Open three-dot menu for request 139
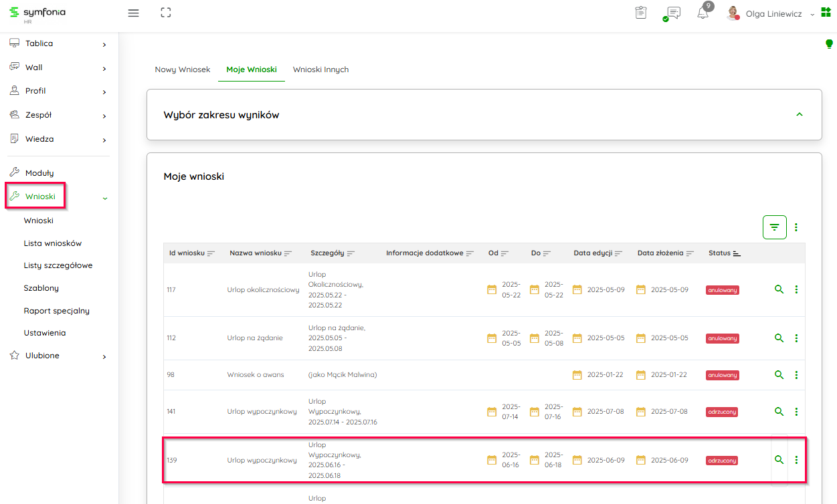The image size is (837, 504). coord(796,460)
